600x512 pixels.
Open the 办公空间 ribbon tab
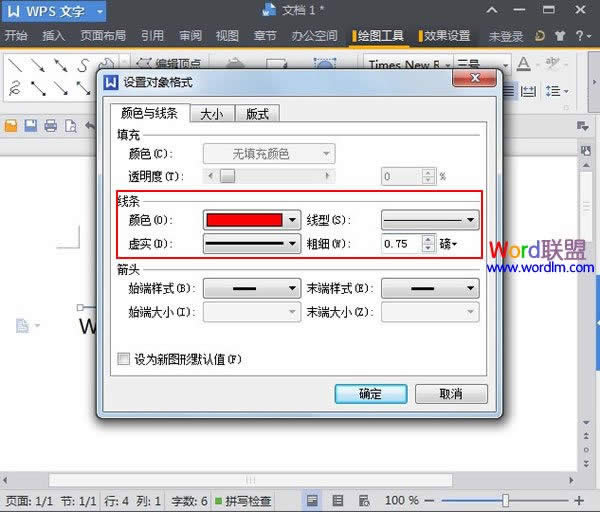coord(315,36)
